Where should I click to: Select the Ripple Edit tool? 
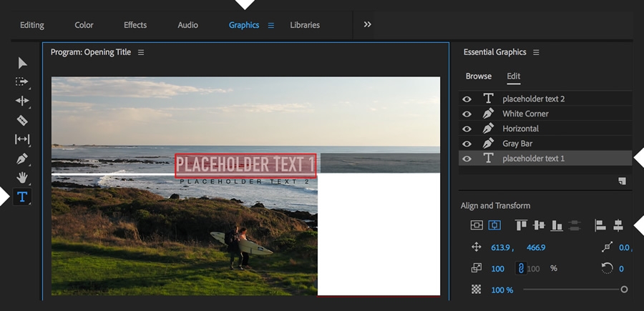(21, 101)
